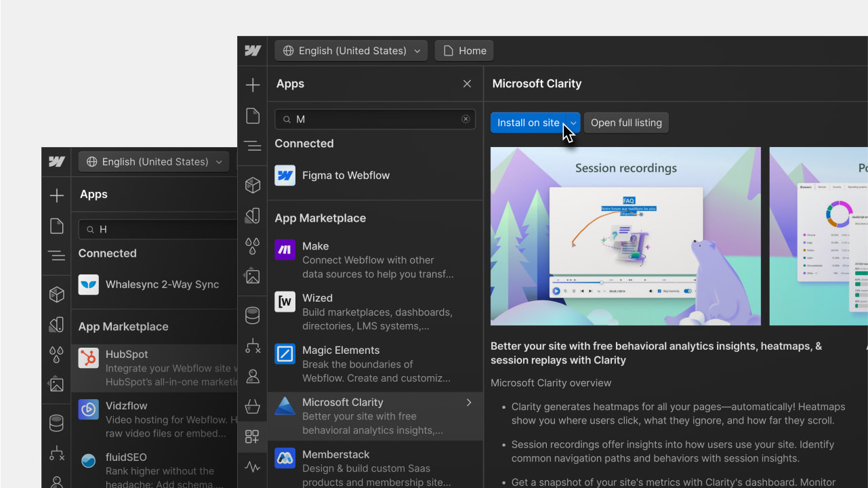868x488 pixels.
Task: Open the CMS database icon in front sidebar
Action: click(x=253, y=316)
